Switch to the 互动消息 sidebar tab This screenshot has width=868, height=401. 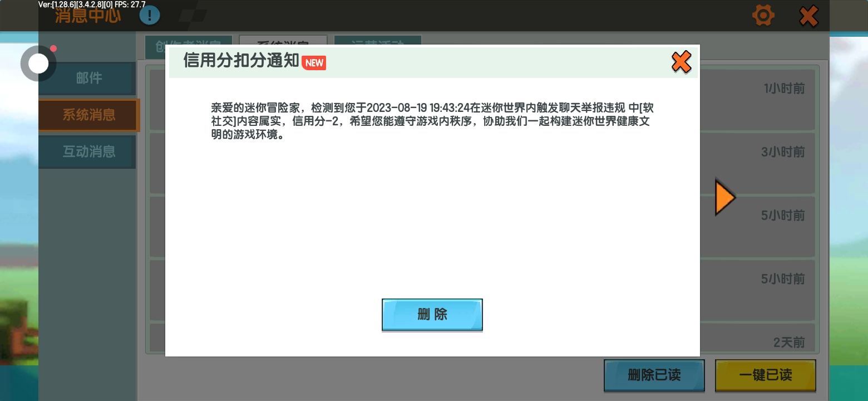(87, 151)
